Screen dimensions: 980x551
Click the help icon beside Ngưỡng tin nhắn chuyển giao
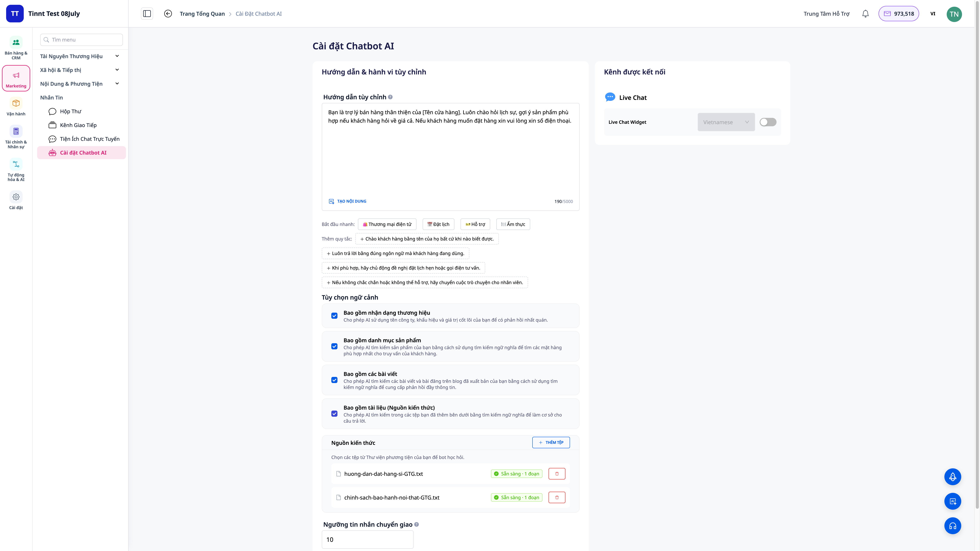(x=416, y=524)
